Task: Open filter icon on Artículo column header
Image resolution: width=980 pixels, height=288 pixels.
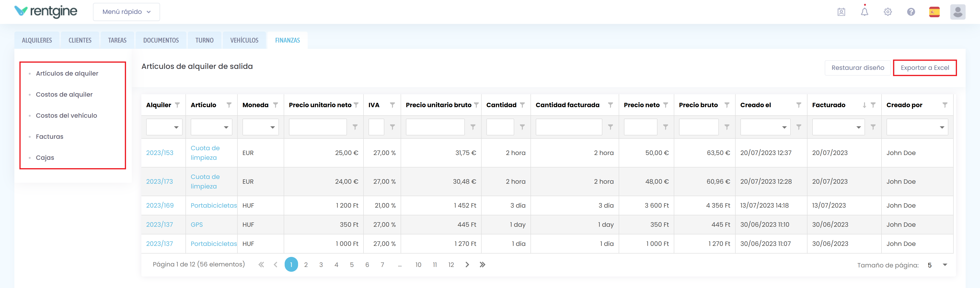Action: 229,105
